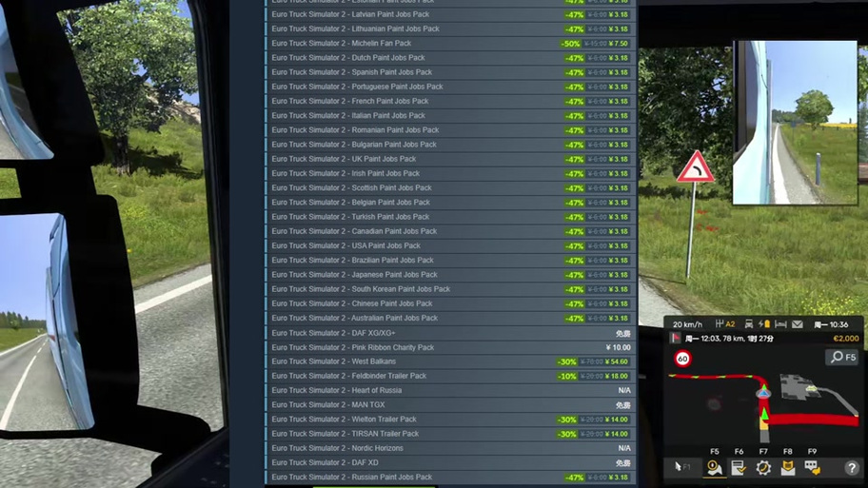Screen dimensions: 868x488
Task: Select Bulgarian Paint Jobs Pack row
Action: click(450, 145)
